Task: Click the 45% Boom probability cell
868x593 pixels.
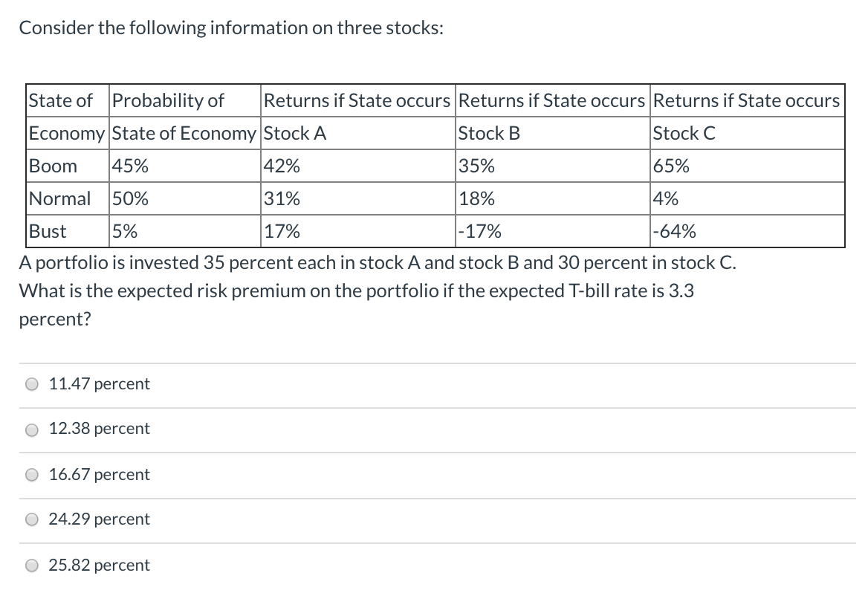Action: pyautogui.click(x=129, y=166)
